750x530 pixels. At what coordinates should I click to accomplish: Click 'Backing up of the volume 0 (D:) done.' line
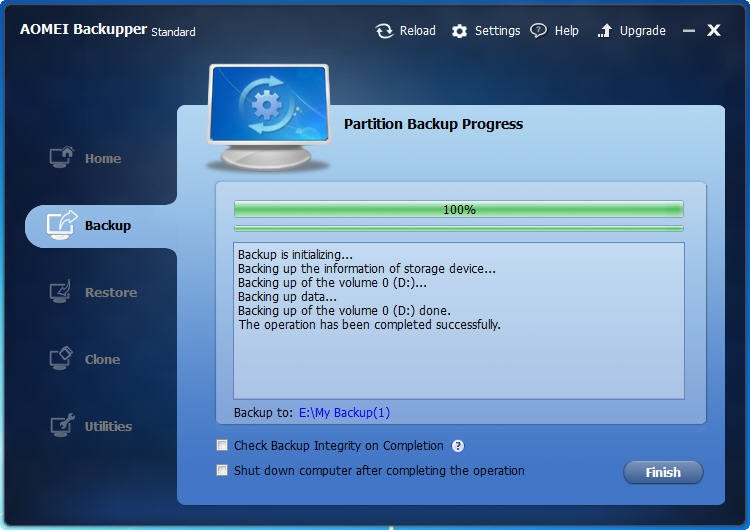[344, 310]
